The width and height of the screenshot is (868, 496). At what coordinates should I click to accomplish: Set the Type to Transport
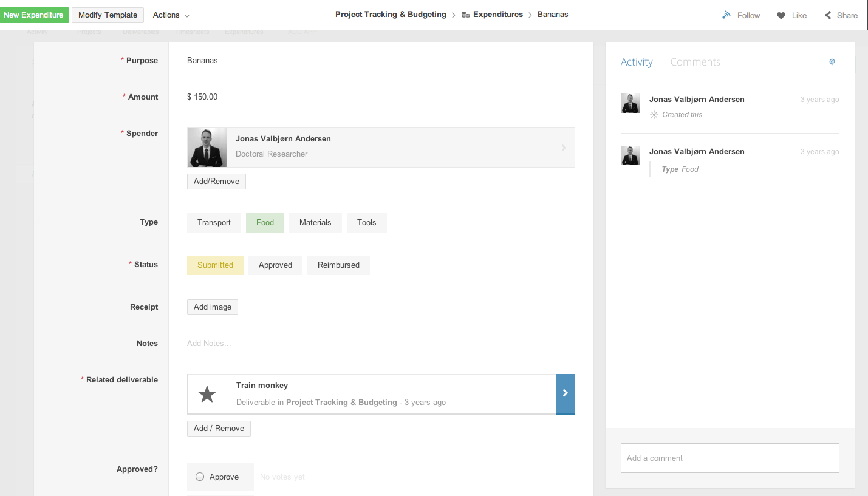pos(214,223)
